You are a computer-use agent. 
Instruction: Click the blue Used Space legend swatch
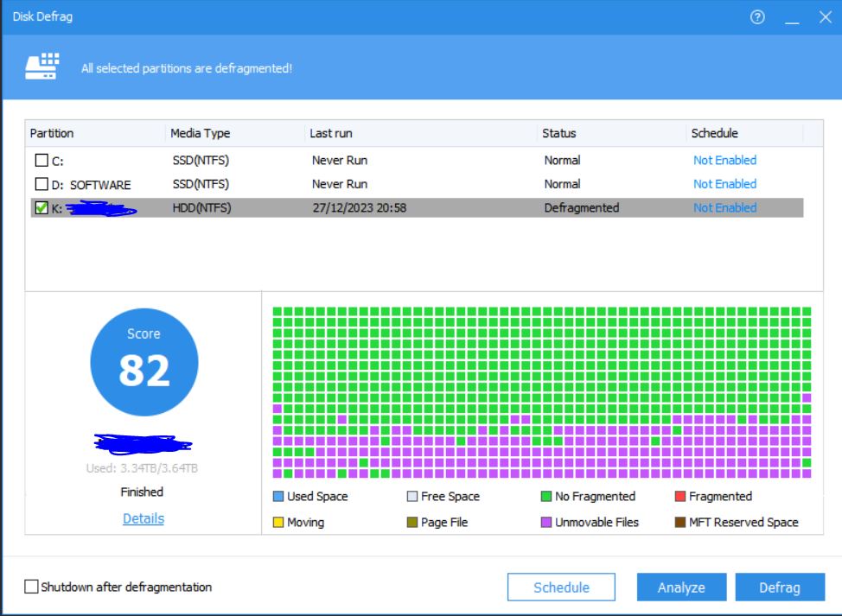(x=278, y=496)
